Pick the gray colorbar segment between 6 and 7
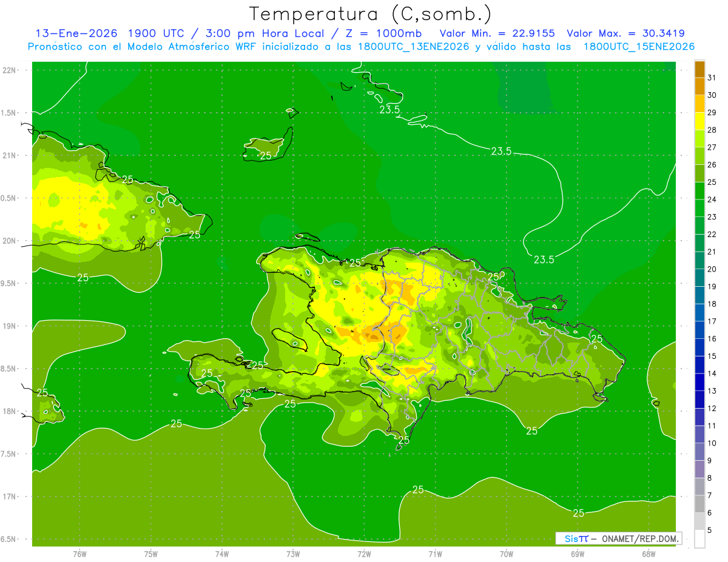The image size is (728, 562). pos(699,504)
